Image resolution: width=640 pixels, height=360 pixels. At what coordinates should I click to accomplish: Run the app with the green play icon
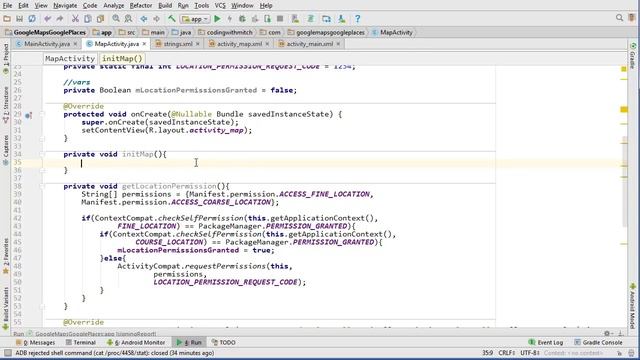[x=217, y=19]
